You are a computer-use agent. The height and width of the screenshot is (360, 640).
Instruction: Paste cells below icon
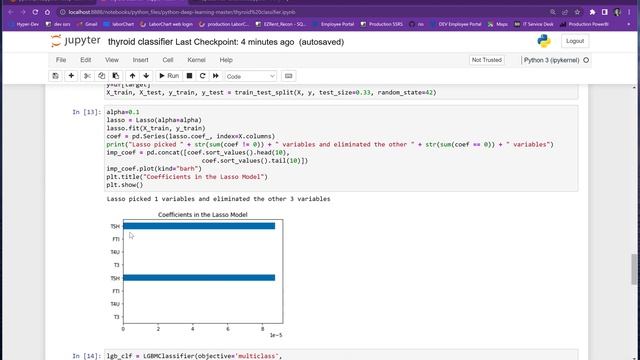click(116, 76)
